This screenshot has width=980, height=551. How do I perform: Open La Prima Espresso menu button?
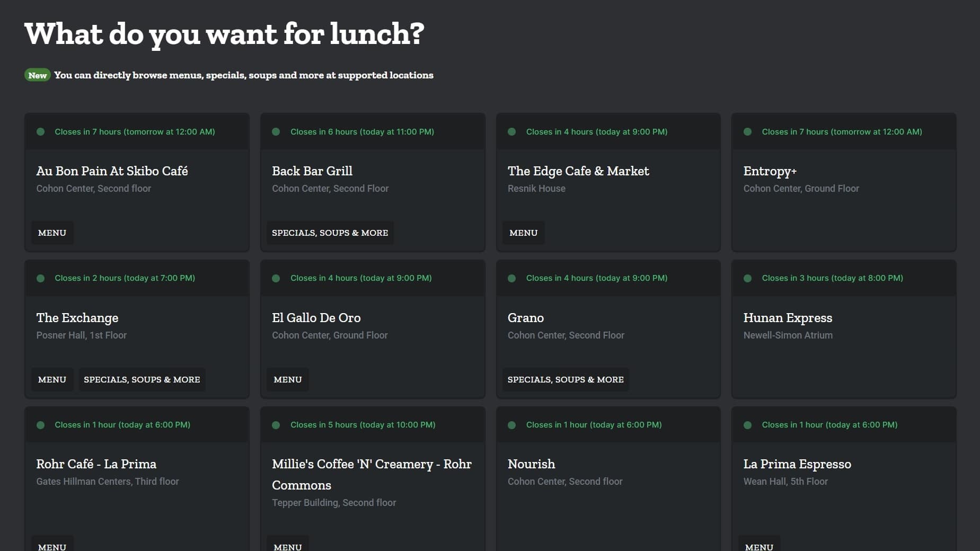click(x=759, y=545)
